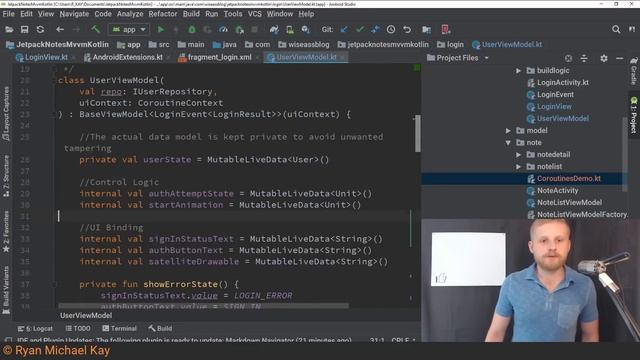The image size is (640, 360).
Task: Show Git history clock icon
Action: (x=391, y=29)
